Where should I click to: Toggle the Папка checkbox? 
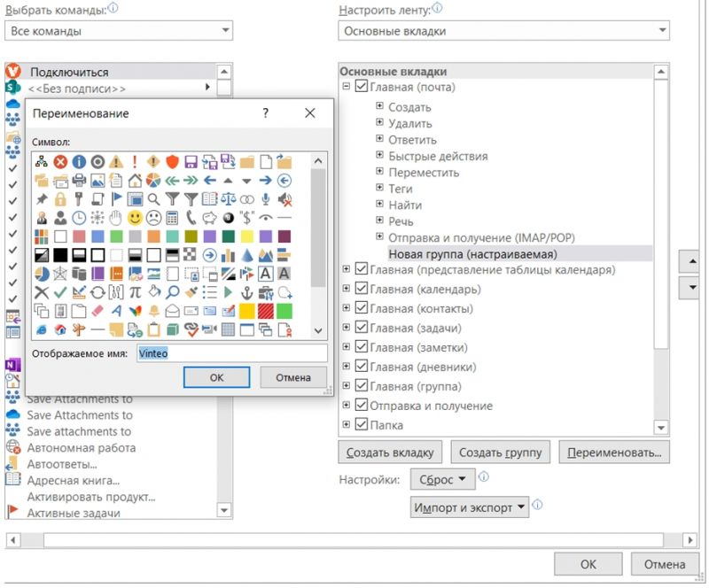pos(362,424)
